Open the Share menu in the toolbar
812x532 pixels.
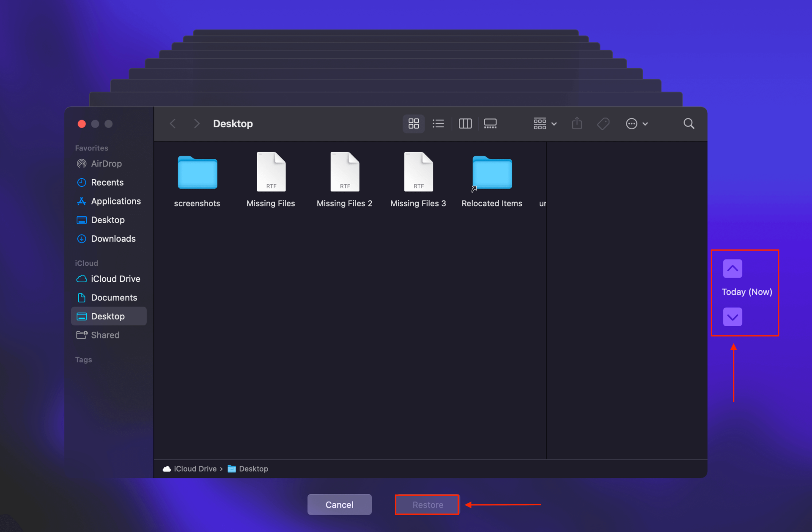(577, 123)
